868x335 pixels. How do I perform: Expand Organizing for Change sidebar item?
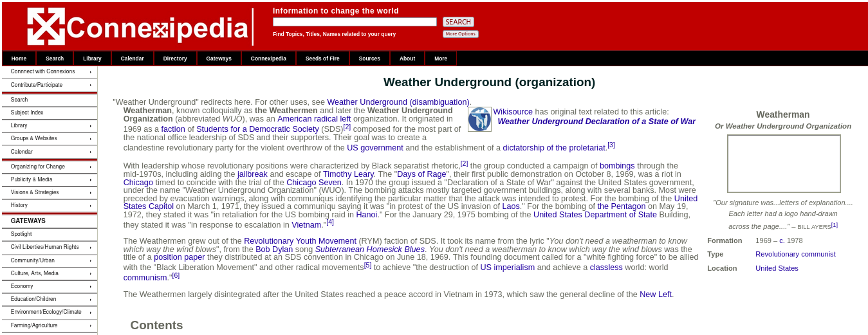pyautogui.click(x=50, y=167)
